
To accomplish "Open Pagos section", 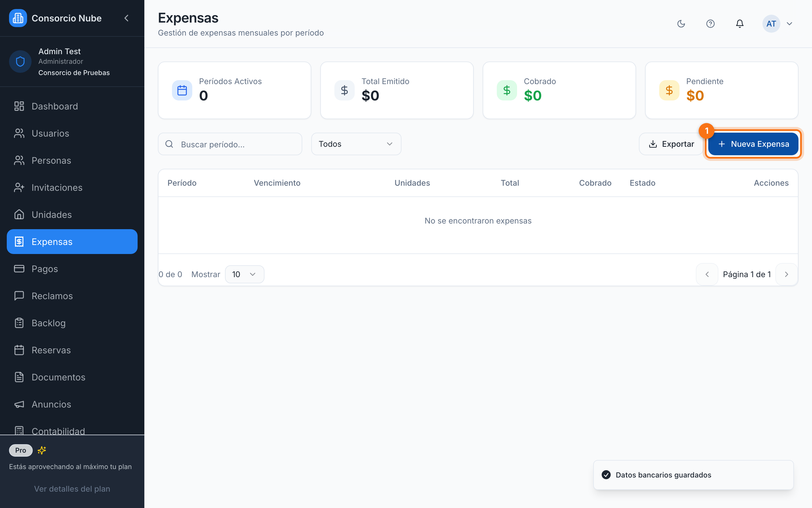I will (x=72, y=269).
